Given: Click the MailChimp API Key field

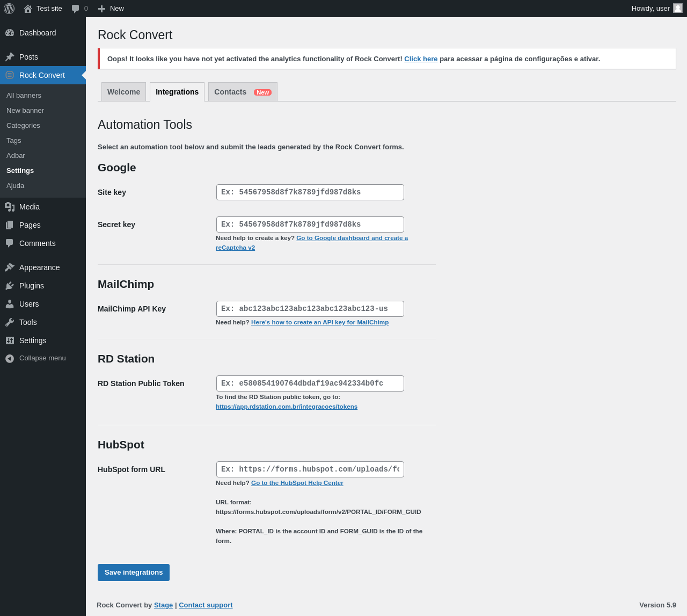Looking at the screenshot, I should coord(310,309).
